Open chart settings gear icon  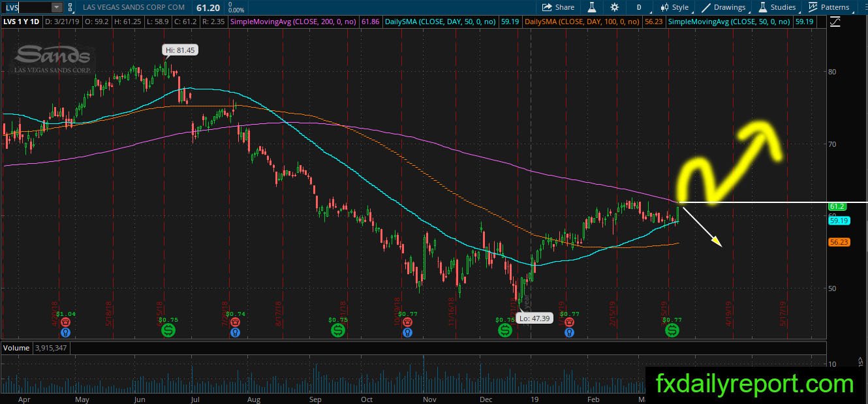tap(615, 7)
